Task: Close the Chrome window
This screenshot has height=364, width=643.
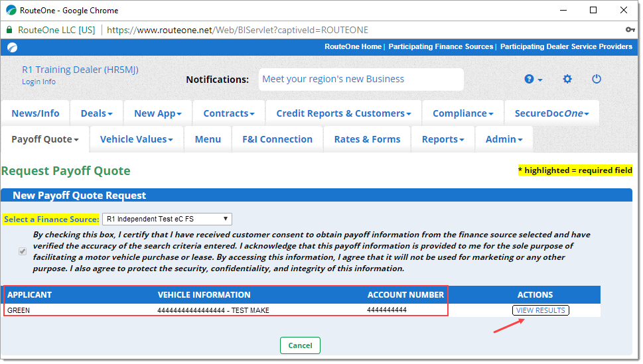Action: 623,10
